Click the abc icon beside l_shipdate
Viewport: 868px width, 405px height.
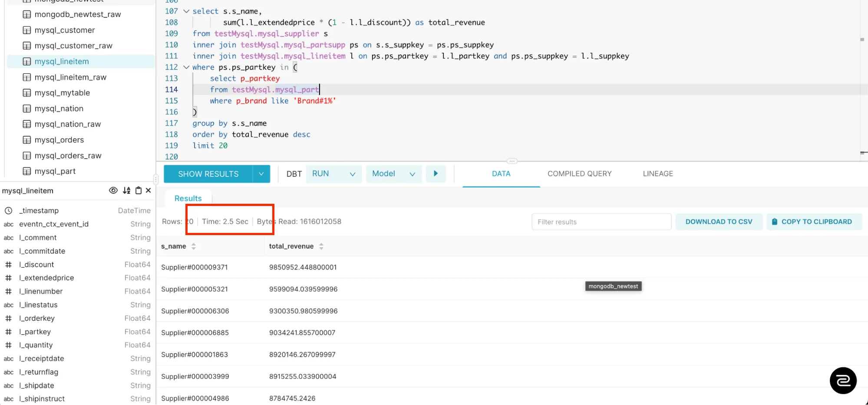tap(9, 385)
